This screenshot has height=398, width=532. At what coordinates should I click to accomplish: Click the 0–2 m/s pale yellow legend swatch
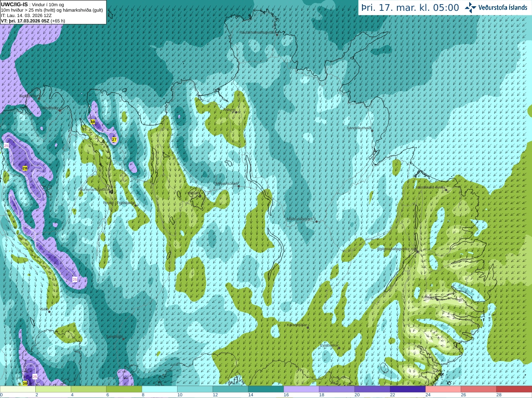(18, 389)
